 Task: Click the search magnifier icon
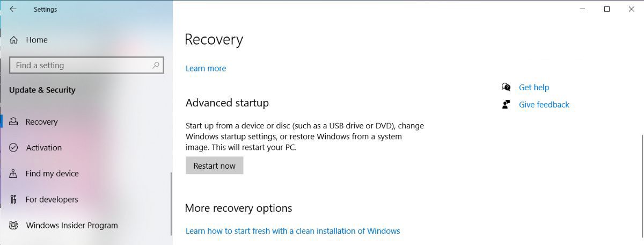pos(156,65)
